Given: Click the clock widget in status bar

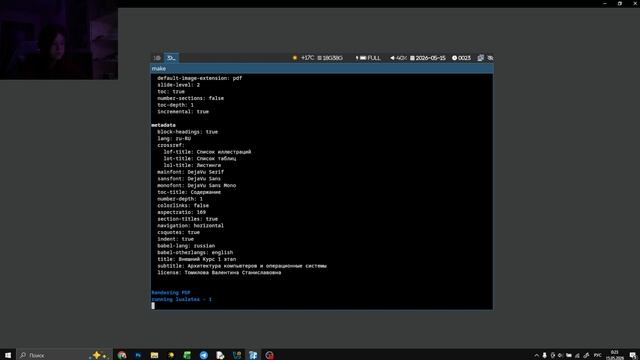Looking at the screenshot, I should [461, 58].
